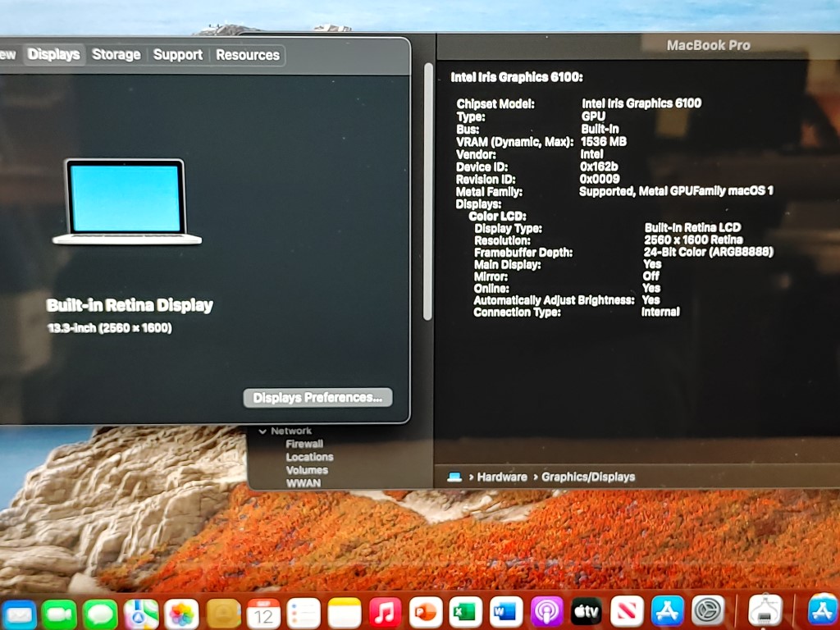Open Maps from the Dock
The image size is (840, 630).
point(141,614)
